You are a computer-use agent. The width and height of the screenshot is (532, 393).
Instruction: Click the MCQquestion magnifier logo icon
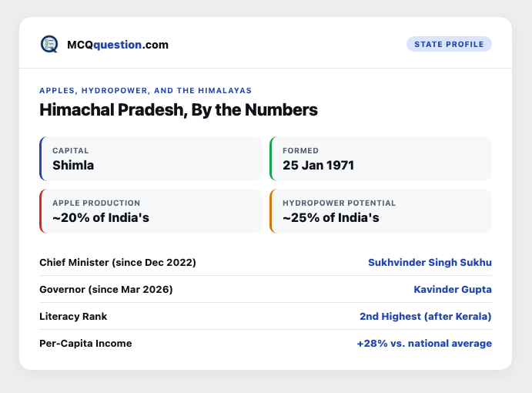click(49, 44)
